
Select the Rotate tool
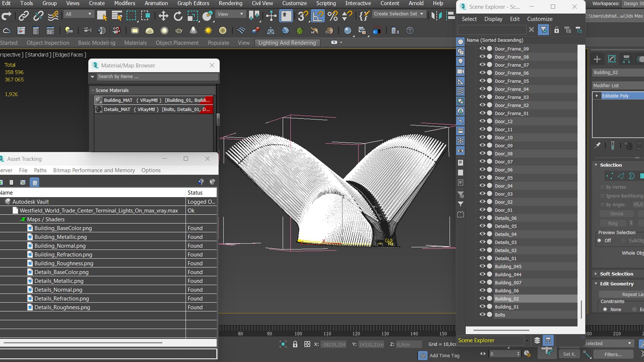tap(178, 16)
